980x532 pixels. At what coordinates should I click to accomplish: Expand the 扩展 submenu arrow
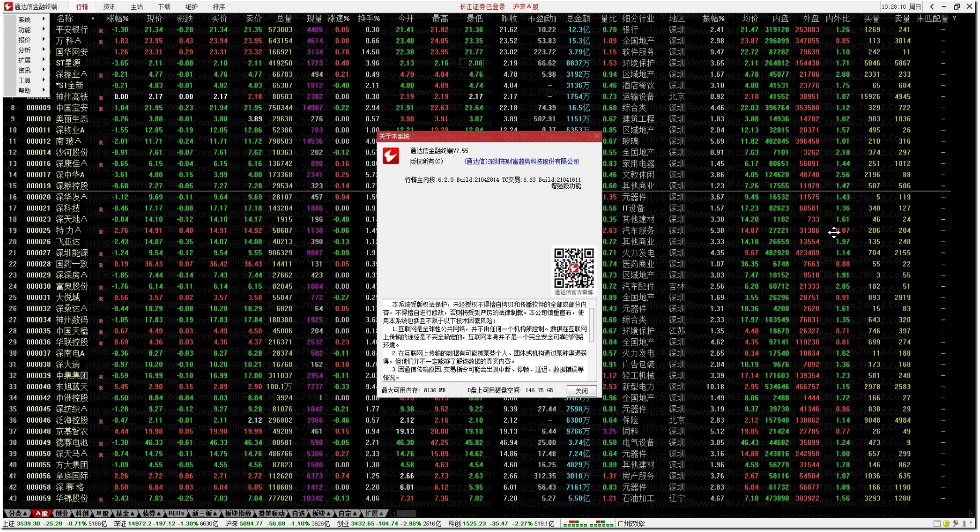click(44, 60)
